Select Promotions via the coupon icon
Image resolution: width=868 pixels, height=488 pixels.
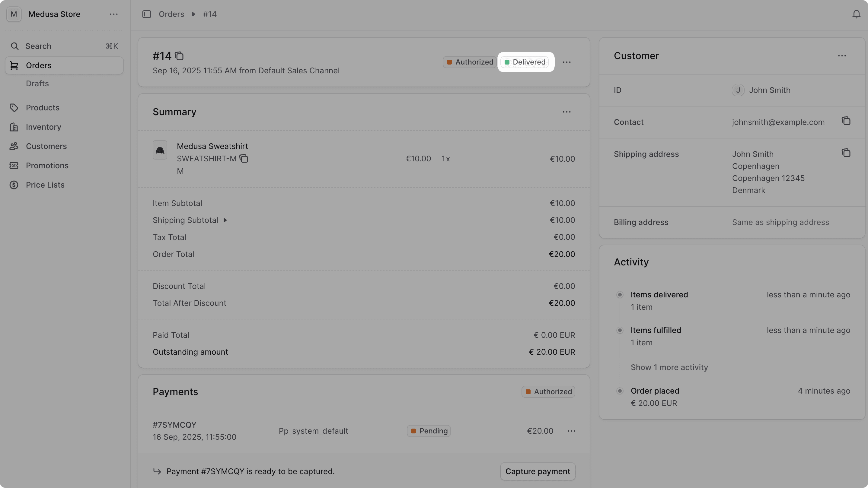pos(14,165)
